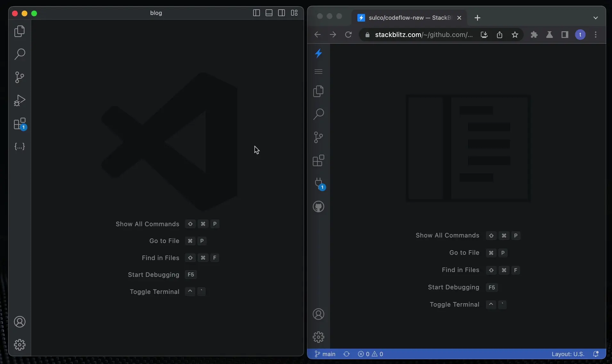Open the StackBlitz hamburger menu
The width and height of the screenshot is (612, 364).
point(319,71)
